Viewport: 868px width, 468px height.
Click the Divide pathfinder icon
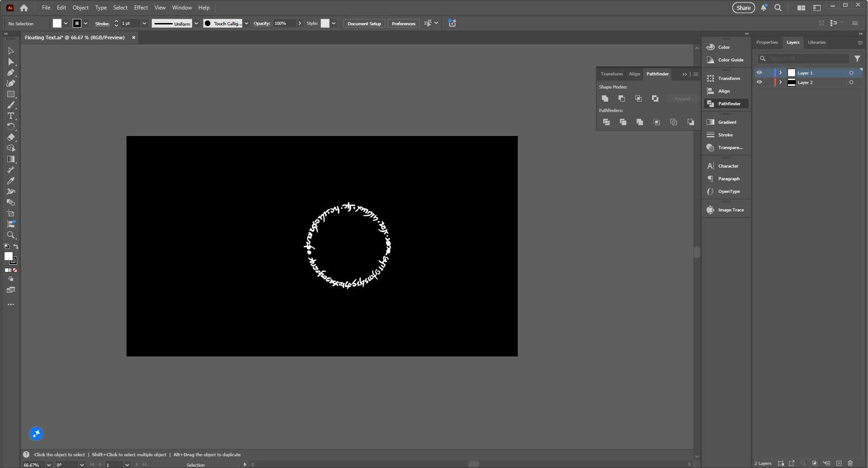pos(606,122)
